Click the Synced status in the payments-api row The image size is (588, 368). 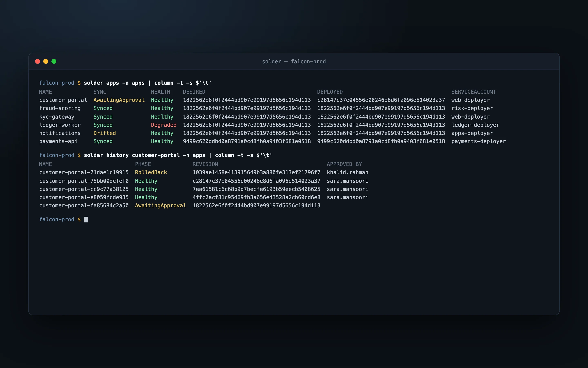(103, 141)
